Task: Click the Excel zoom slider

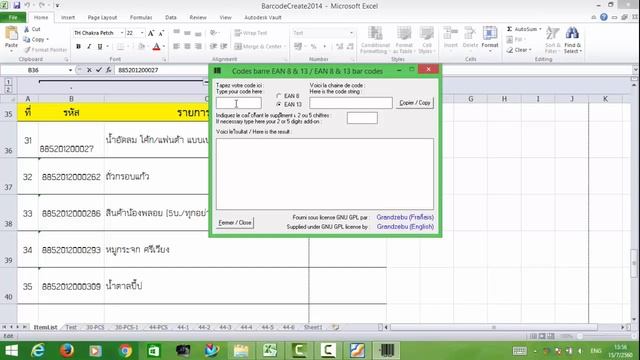Action: [x=580, y=336]
